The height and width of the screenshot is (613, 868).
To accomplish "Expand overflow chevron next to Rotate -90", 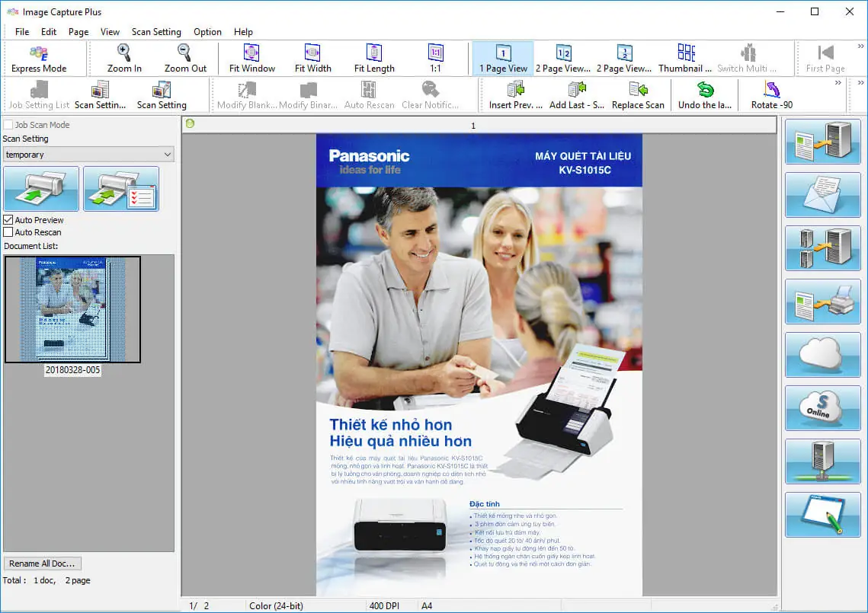I will pyautogui.click(x=838, y=83).
